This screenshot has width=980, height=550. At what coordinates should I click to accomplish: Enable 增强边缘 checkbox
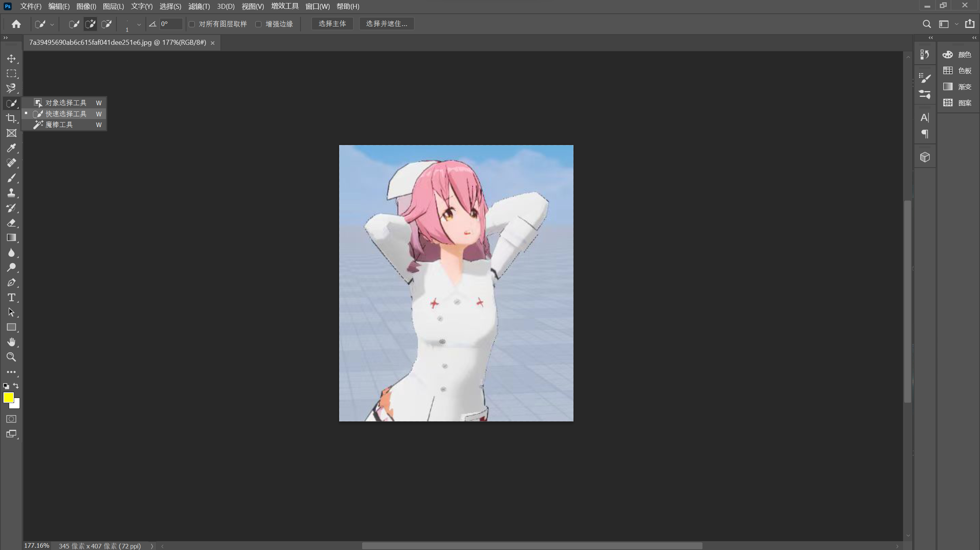(x=258, y=24)
